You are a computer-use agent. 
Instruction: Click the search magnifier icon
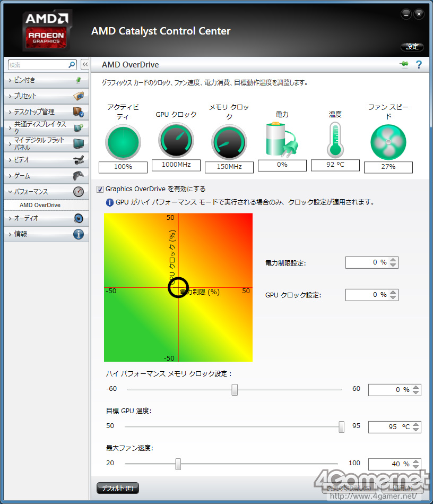pos(72,65)
